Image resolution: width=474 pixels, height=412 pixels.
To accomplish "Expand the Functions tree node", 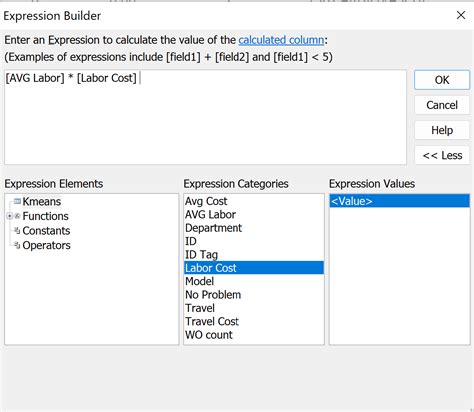I will [x=9, y=216].
